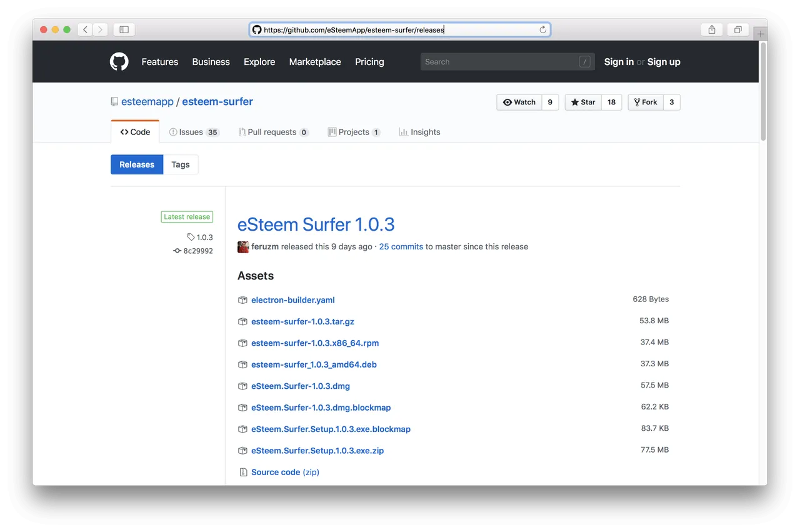The image size is (800, 532).
Task: Click package icon beside eSteem.Surfer-1.0.3.dmg
Action: tap(242, 386)
